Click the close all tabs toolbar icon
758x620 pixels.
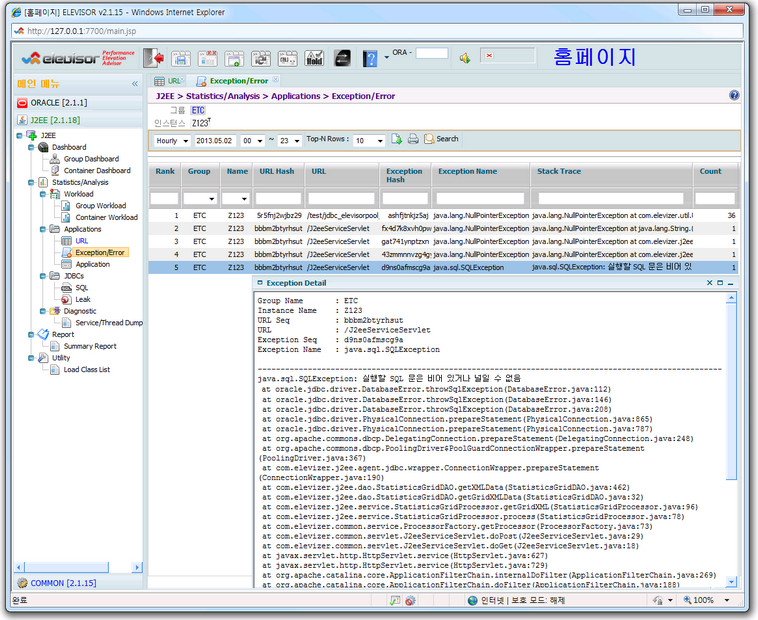coord(208,58)
